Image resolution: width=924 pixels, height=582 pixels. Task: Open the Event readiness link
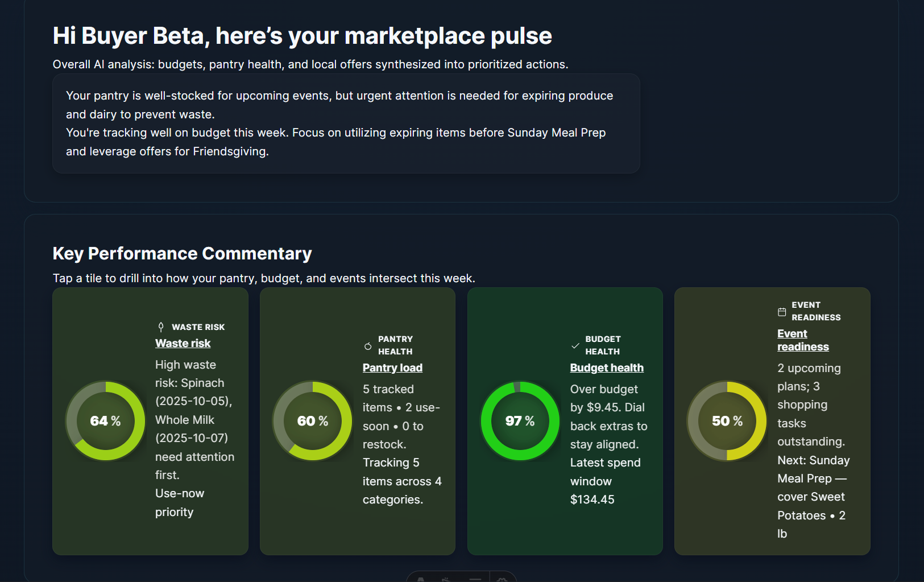pos(803,340)
